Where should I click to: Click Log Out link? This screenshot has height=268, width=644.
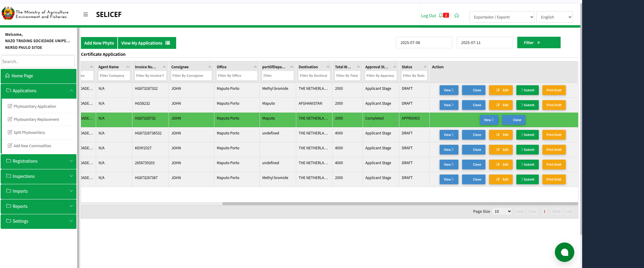[428, 16]
